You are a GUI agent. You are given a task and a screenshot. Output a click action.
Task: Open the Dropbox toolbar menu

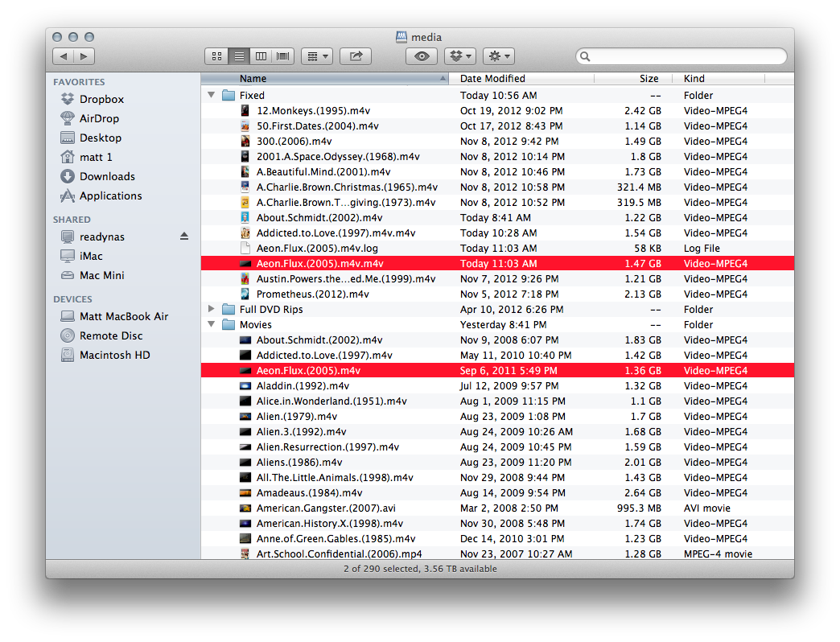pos(460,56)
